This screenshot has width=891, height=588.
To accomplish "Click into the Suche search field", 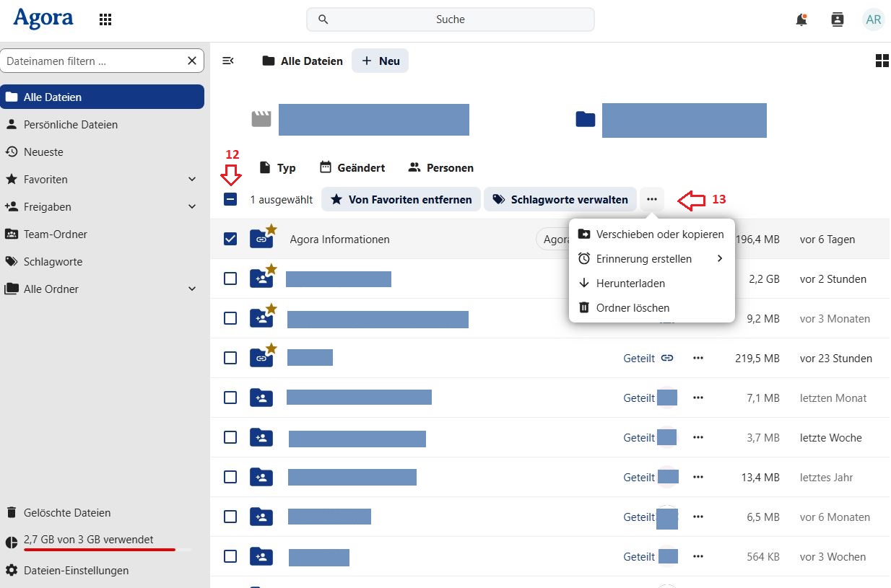I will pyautogui.click(x=450, y=19).
